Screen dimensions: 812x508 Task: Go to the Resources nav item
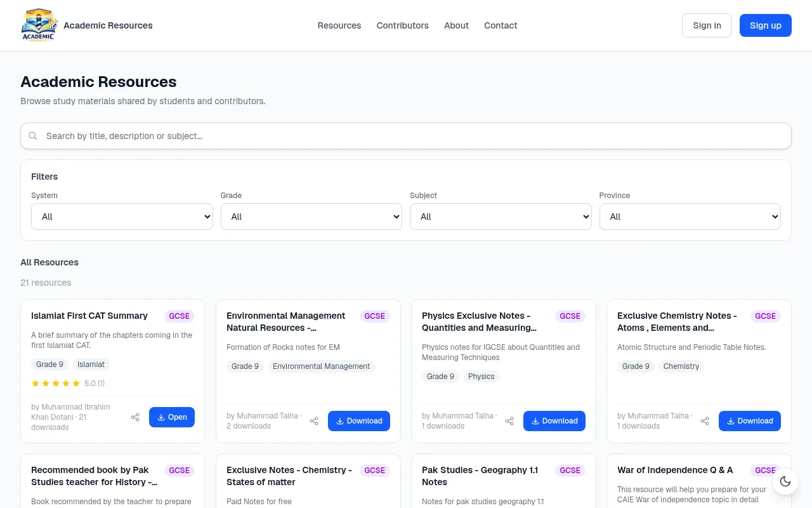tap(339, 25)
